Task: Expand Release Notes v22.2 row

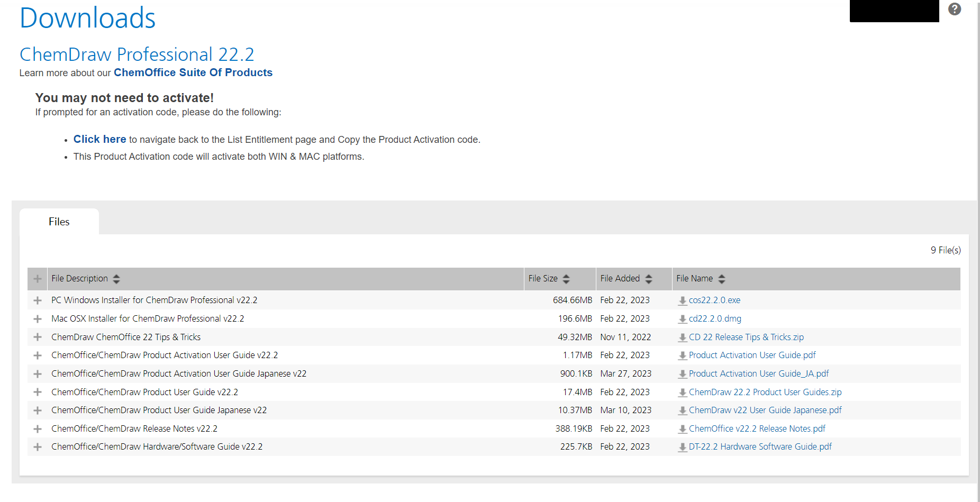Action: pyautogui.click(x=38, y=429)
